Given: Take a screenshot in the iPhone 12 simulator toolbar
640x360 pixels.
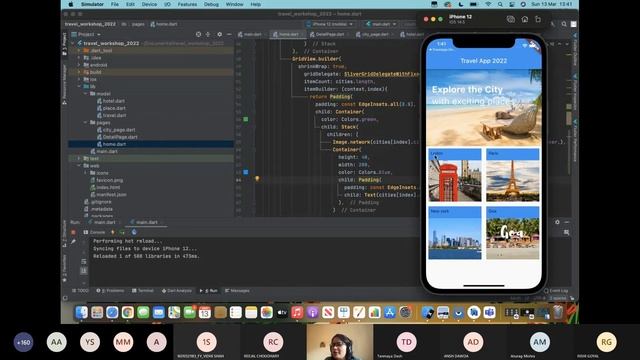Looking at the screenshot, I should pyautogui.click(x=511, y=19).
